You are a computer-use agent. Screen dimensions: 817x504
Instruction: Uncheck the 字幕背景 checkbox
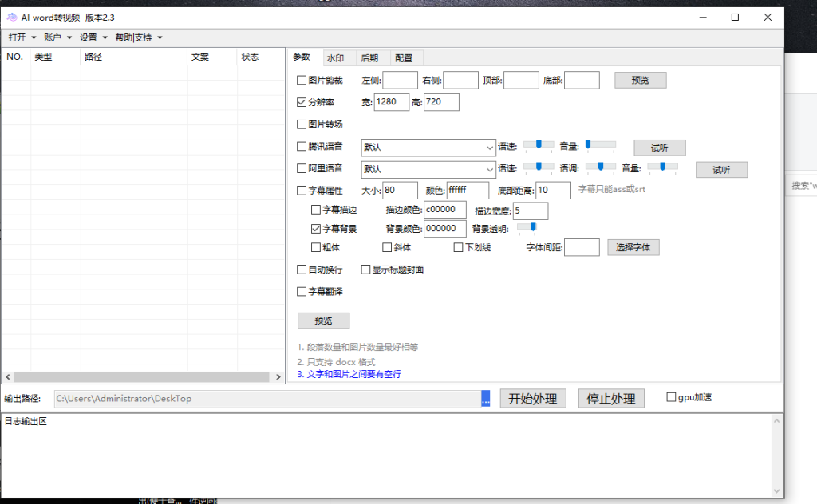[x=316, y=229]
